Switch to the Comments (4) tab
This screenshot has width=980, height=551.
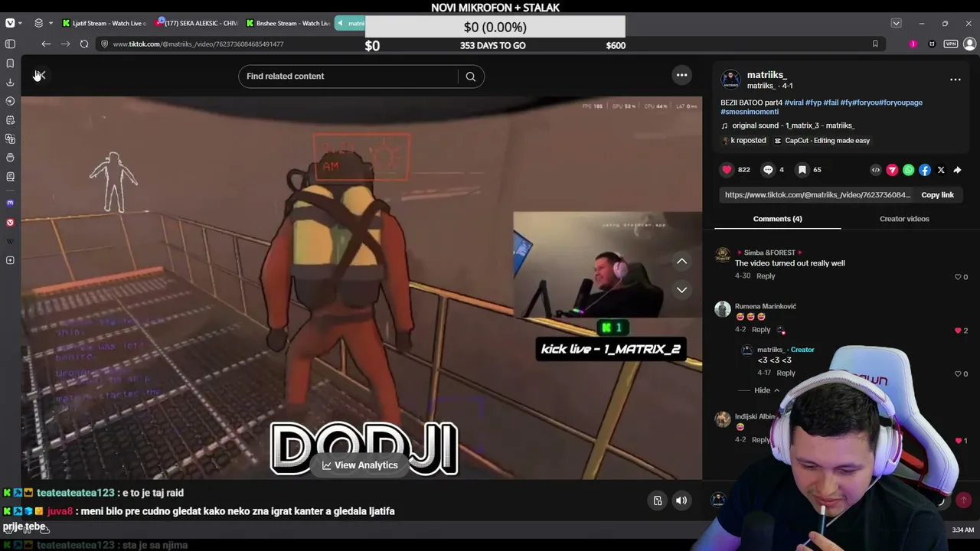[777, 219]
